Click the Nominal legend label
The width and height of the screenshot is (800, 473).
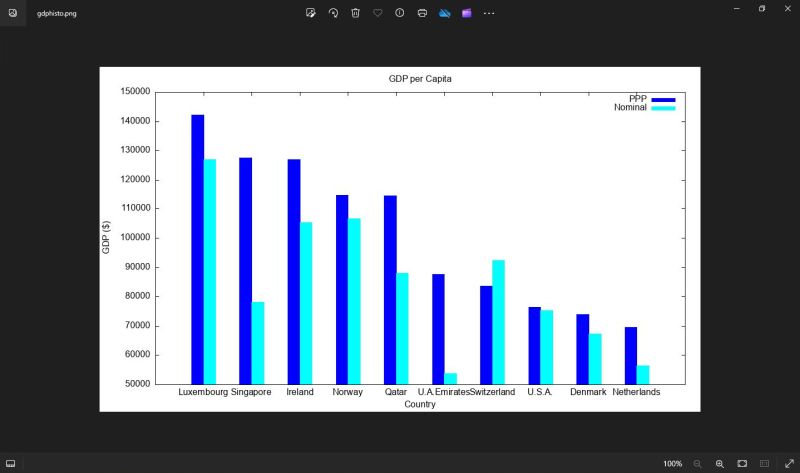[x=630, y=108]
